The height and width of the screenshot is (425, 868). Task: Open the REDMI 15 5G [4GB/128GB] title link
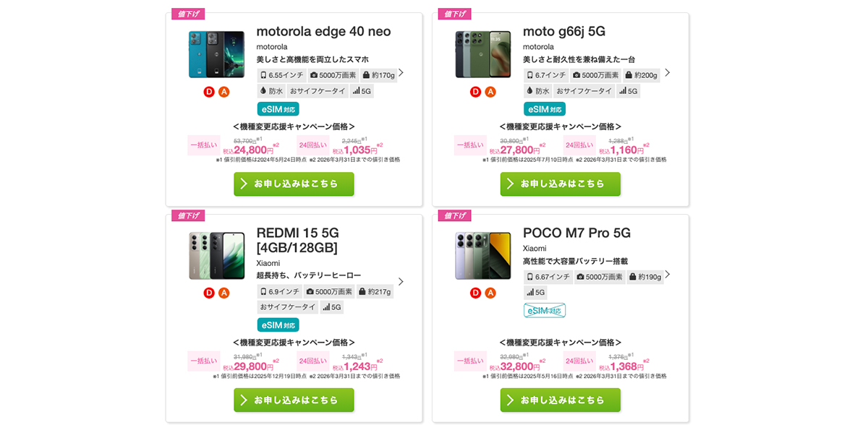click(x=297, y=240)
